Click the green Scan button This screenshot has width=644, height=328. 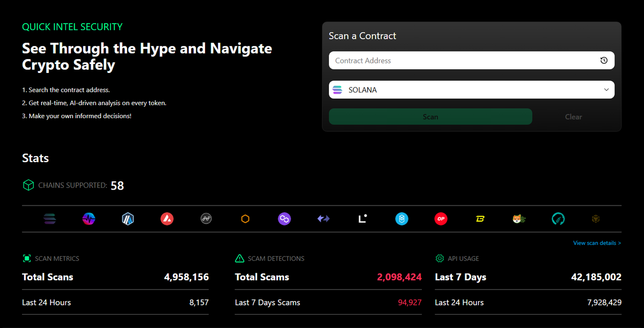pos(430,116)
